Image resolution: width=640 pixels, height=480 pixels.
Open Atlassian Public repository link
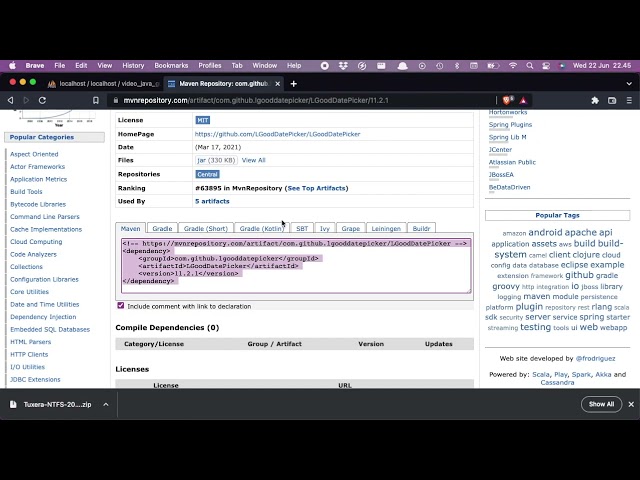pyautogui.click(x=512, y=162)
